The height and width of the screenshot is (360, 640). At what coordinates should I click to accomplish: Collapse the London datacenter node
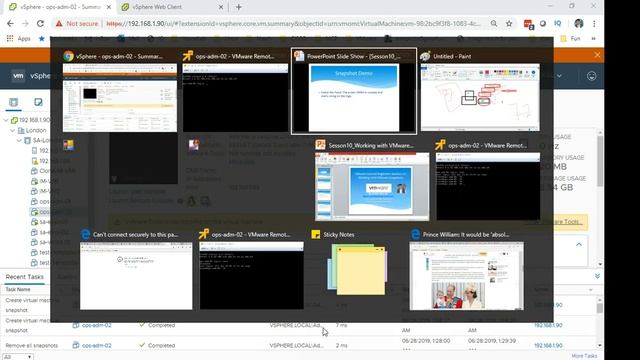(13, 130)
